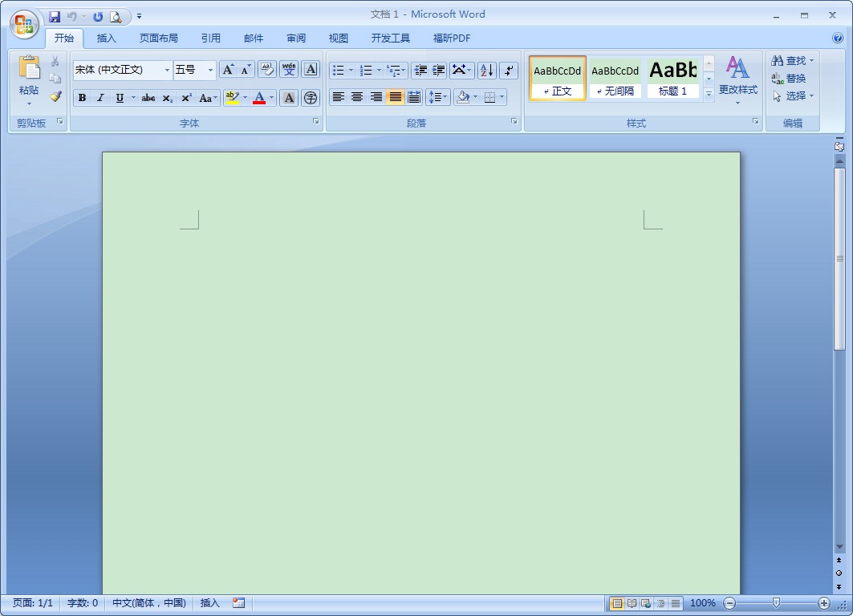Open the font family dropdown
853x616 pixels.
pyautogui.click(x=166, y=70)
